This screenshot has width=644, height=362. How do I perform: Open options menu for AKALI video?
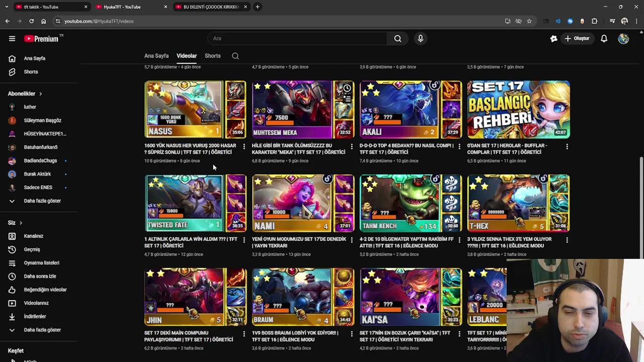[459, 146]
